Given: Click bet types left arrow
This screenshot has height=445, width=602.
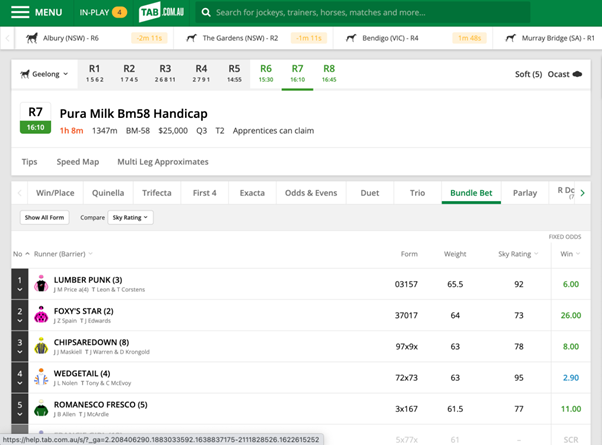Looking at the screenshot, I should click(20, 193).
